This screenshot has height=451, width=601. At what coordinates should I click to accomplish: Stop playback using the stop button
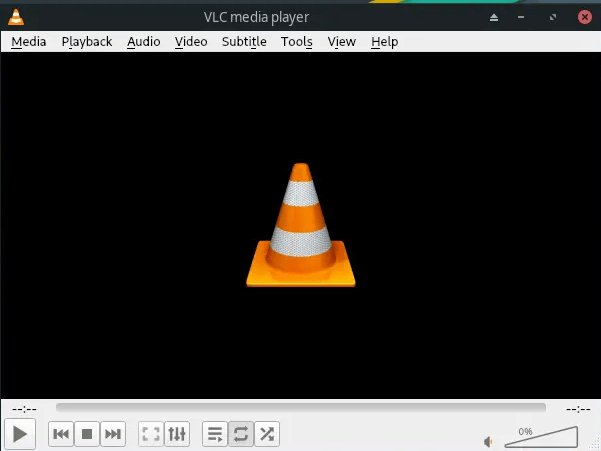(87, 434)
